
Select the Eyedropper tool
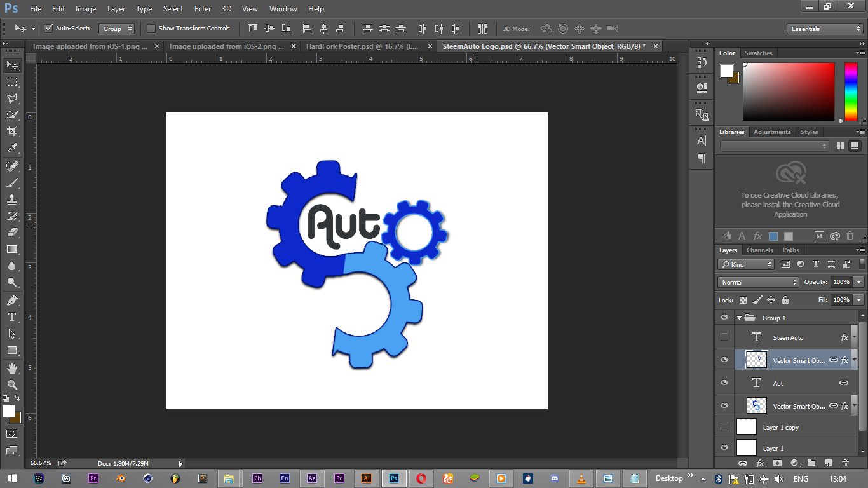point(12,148)
